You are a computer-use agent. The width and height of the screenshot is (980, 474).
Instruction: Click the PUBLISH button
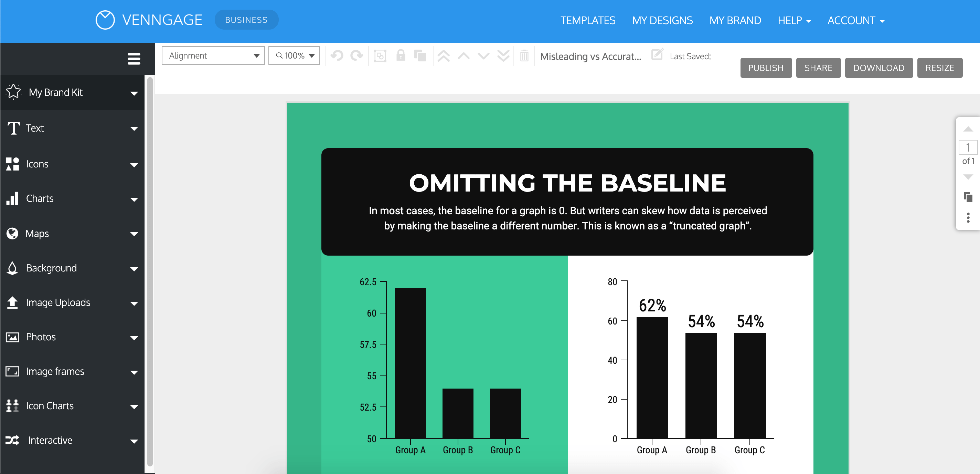tap(764, 68)
